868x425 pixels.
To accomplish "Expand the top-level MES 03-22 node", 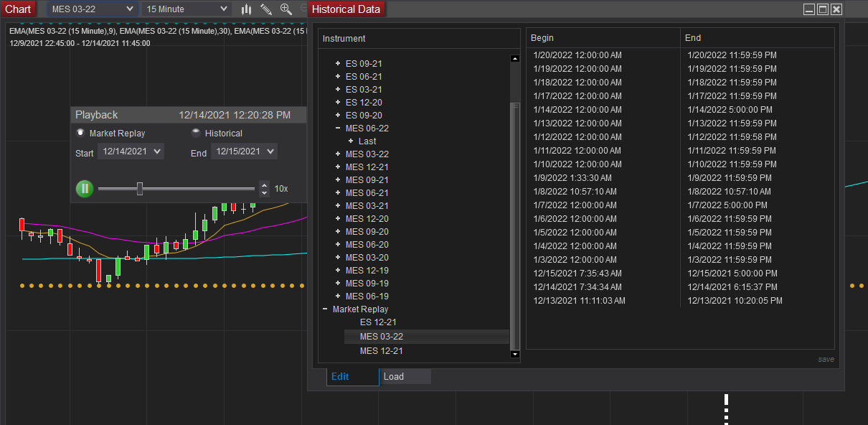I will click(338, 154).
